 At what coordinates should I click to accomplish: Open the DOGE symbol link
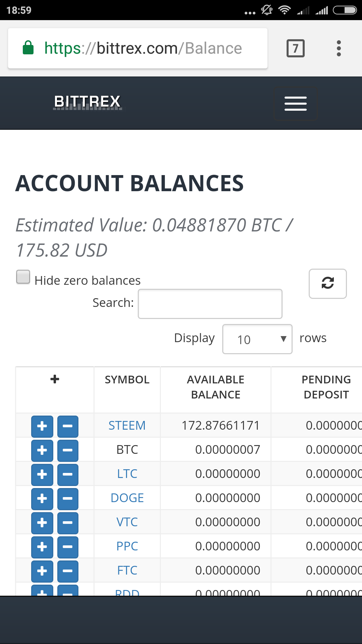pyautogui.click(x=127, y=498)
